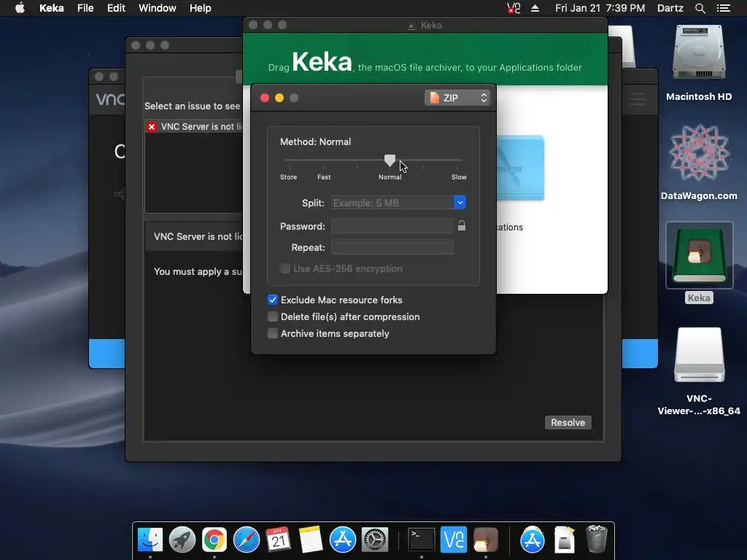Viewport: 747px width, 560px height.
Task: Click the Dartz user name in menu bar
Action: click(670, 8)
